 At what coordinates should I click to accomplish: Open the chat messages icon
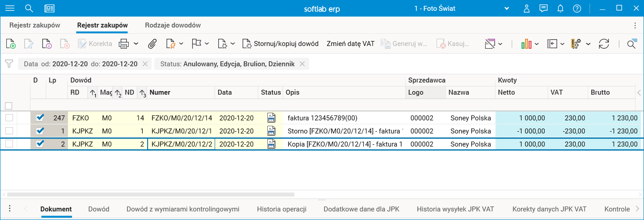tap(544, 9)
